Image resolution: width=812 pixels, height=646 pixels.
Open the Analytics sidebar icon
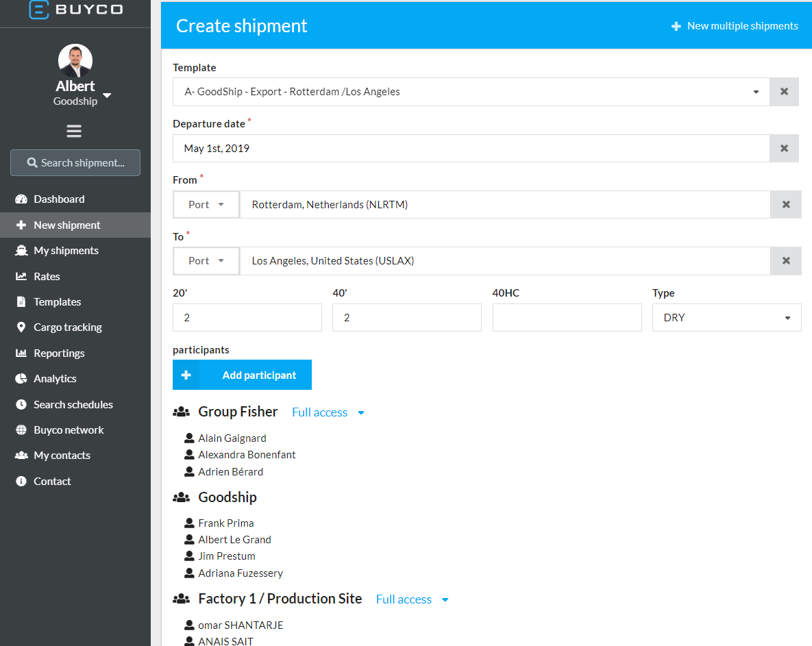(x=20, y=378)
